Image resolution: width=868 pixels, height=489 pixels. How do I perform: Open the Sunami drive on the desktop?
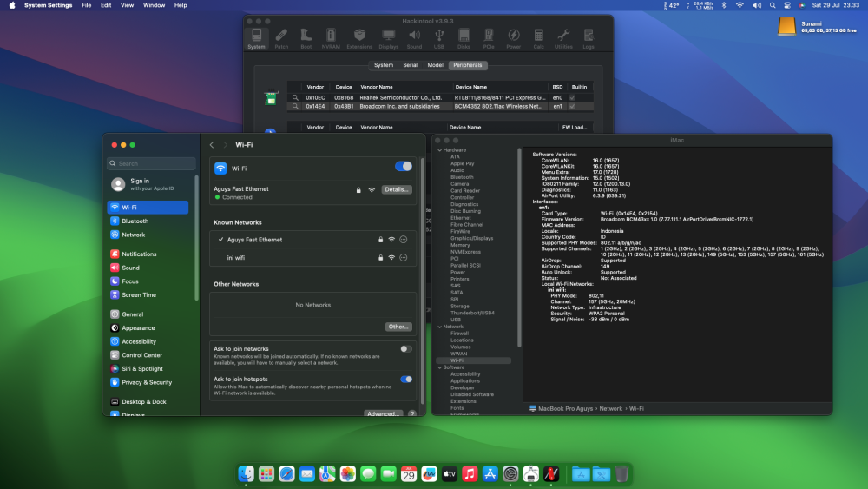[786, 27]
